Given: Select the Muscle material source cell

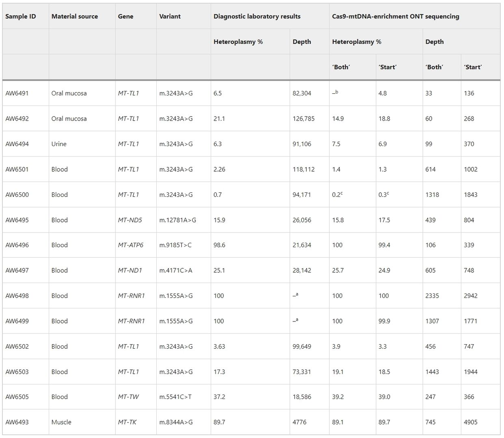Looking at the screenshot, I should (61, 422).
